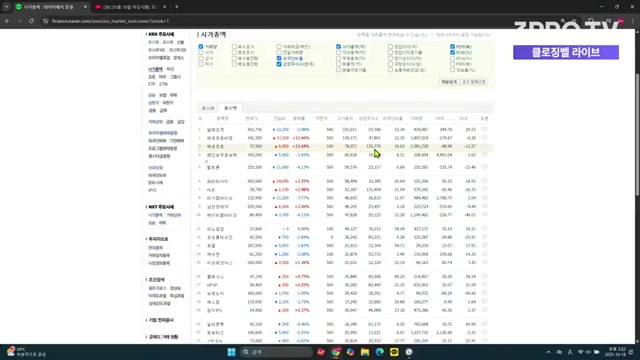Close the Naver Finance browser tab
640x360 pixels.
click(85, 7)
